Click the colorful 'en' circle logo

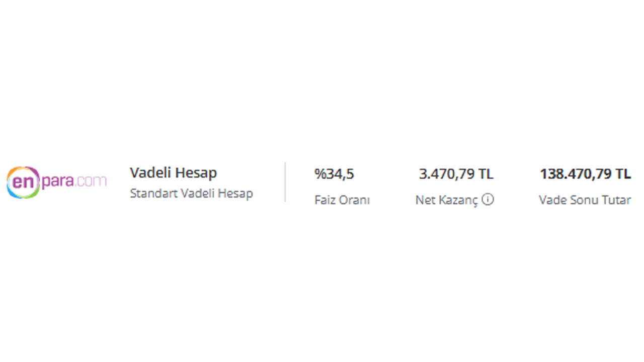click(x=23, y=182)
